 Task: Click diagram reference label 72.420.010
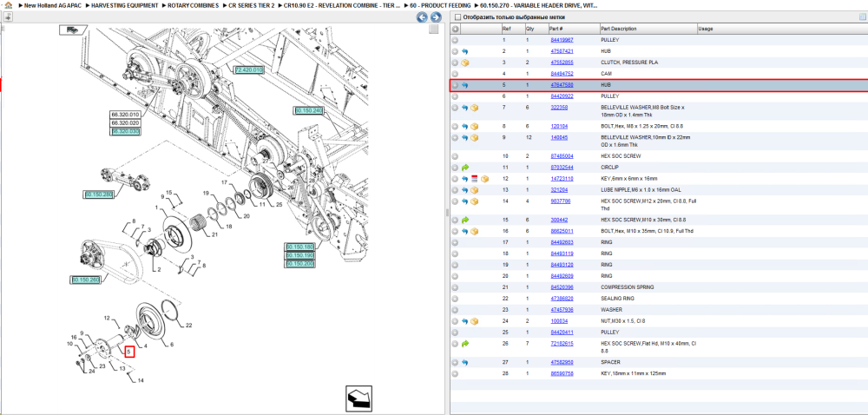(248, 70)
